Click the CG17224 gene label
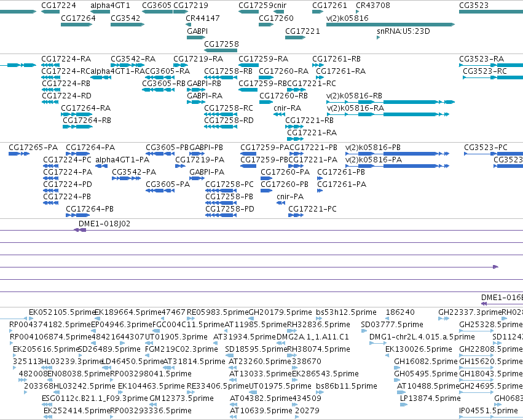Screen dimensions: 523x420 click(x=58, y=6)
